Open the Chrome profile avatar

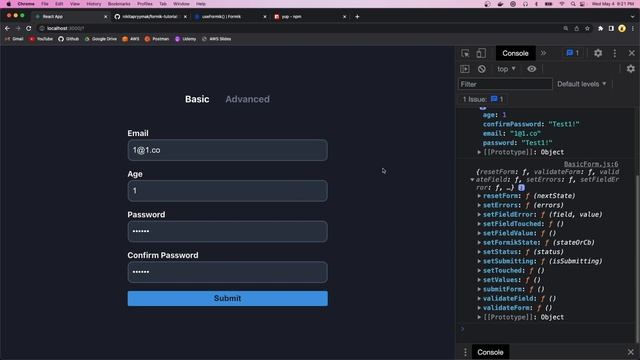coord(622,28)
